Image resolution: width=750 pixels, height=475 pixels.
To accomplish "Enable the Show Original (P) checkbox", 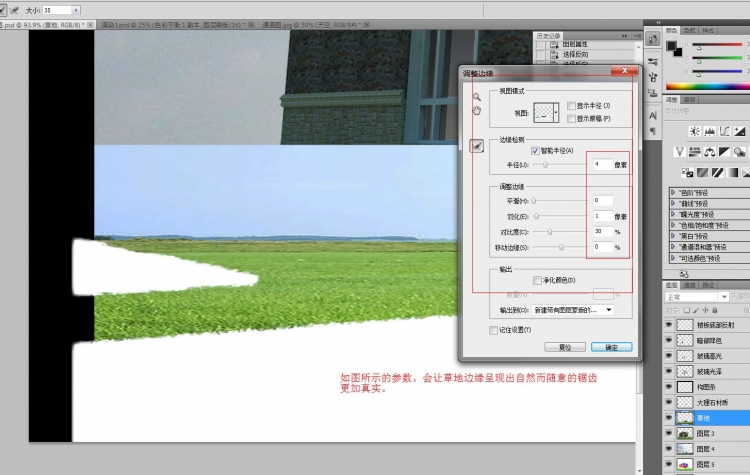I will click(x=571, y=118).
